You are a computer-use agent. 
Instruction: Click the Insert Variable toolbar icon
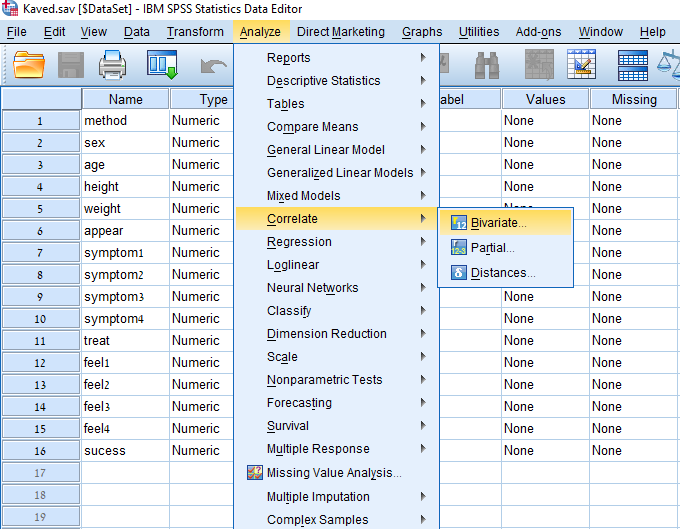tap(582, 66)
